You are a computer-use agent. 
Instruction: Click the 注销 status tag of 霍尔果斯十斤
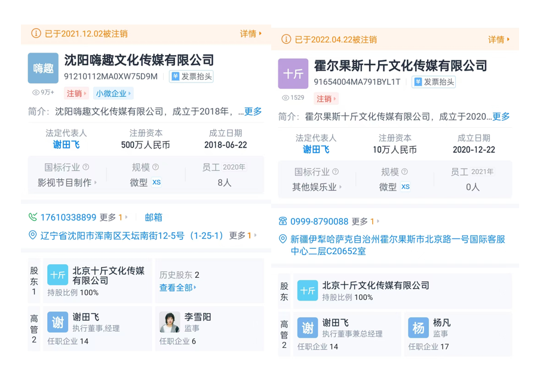[326, 99]
